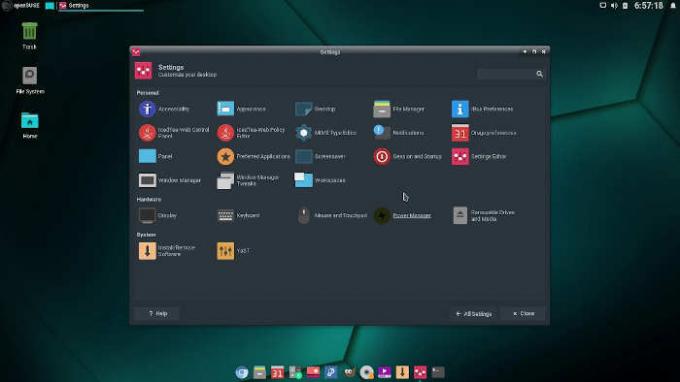Launch the web browser from dock

tap(242, 372)
